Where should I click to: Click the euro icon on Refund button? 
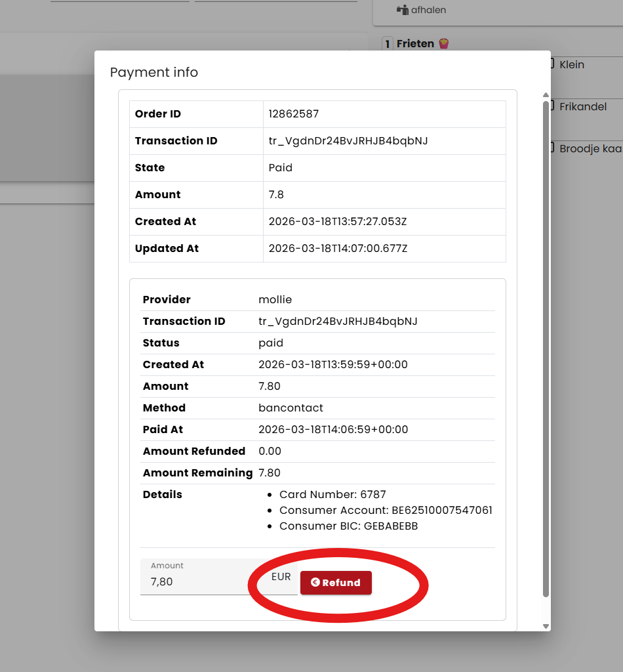pyautogui.click(x=315, y=582)
